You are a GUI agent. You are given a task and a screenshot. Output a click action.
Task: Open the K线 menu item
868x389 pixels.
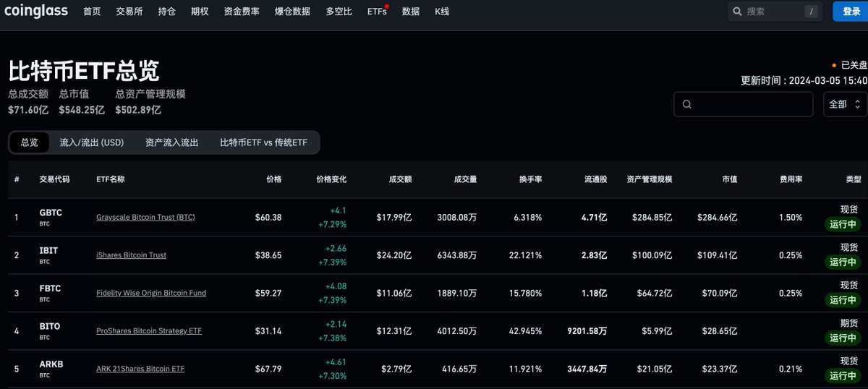[442, 12]
